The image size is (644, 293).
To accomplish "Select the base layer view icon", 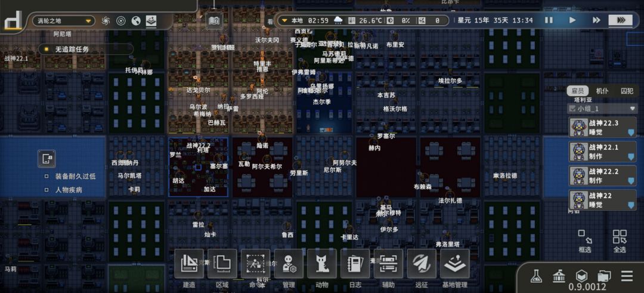I will point(151,21).
